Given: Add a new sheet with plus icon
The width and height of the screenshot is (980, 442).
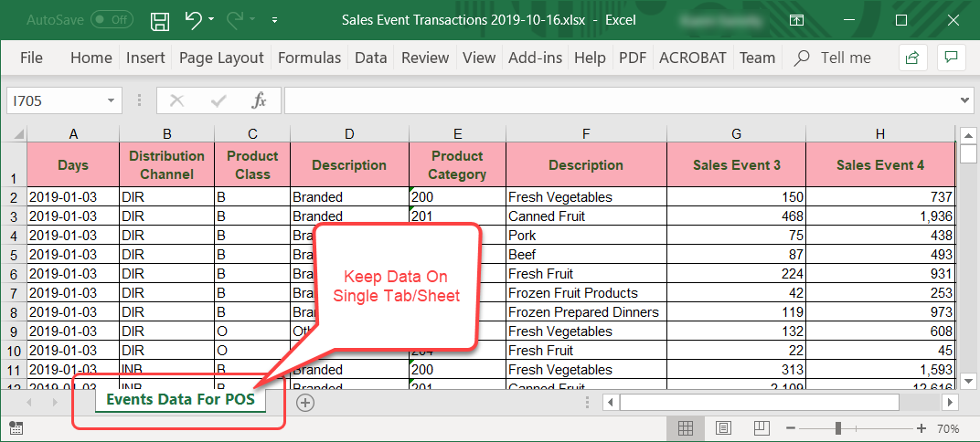Looking at the screenshot, I should [x=305, y=402].
